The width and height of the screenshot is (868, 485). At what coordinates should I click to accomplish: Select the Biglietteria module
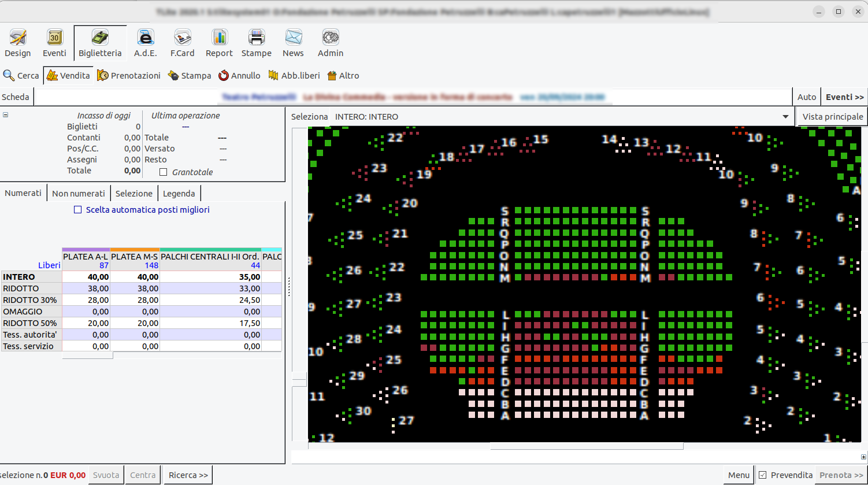point(100,43)
